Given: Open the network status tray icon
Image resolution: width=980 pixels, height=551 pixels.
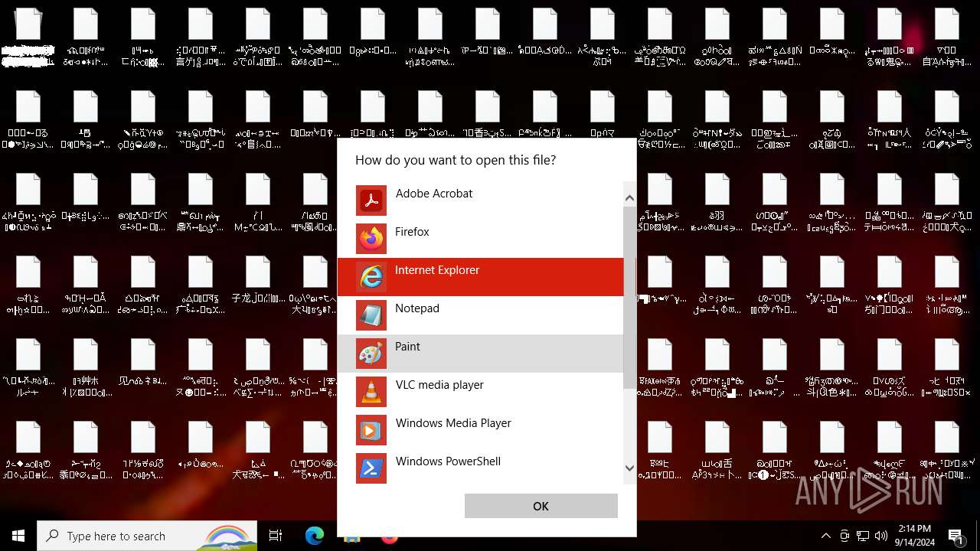Looking at the screenshot, I should [x=863, y=536].
